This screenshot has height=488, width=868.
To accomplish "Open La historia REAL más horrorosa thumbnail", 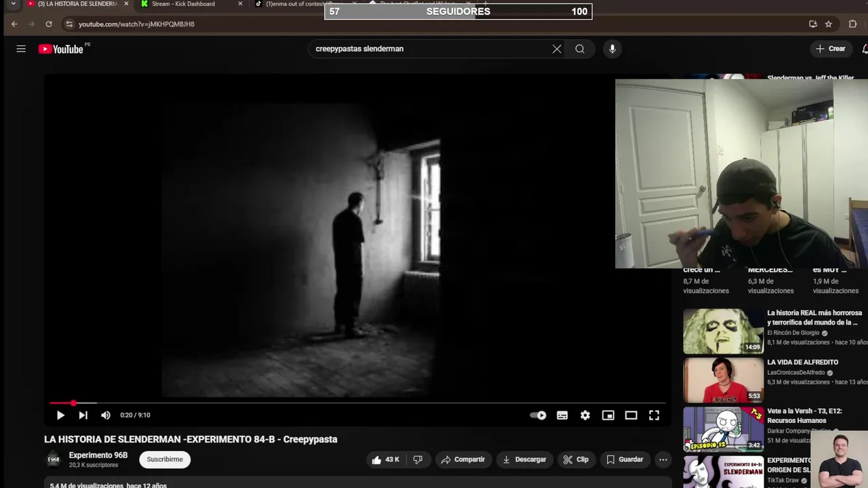I will point(723,331).
